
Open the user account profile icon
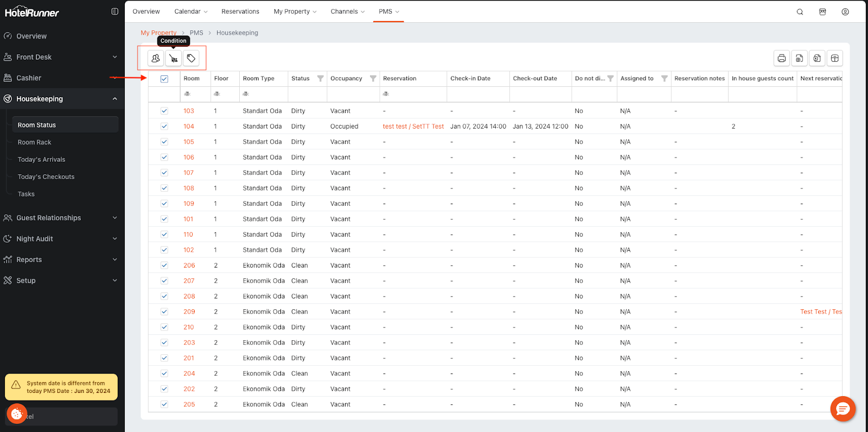tap(845, 12)
